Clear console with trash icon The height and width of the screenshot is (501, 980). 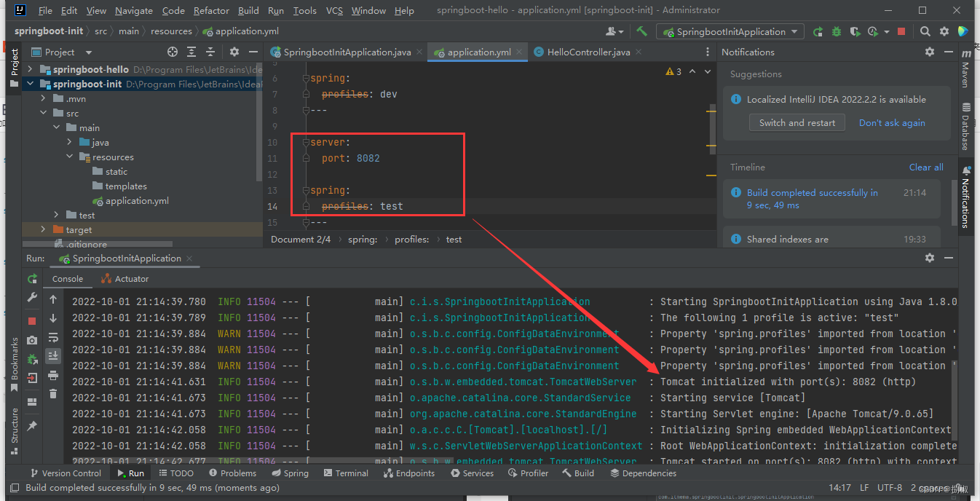[53, 394]
